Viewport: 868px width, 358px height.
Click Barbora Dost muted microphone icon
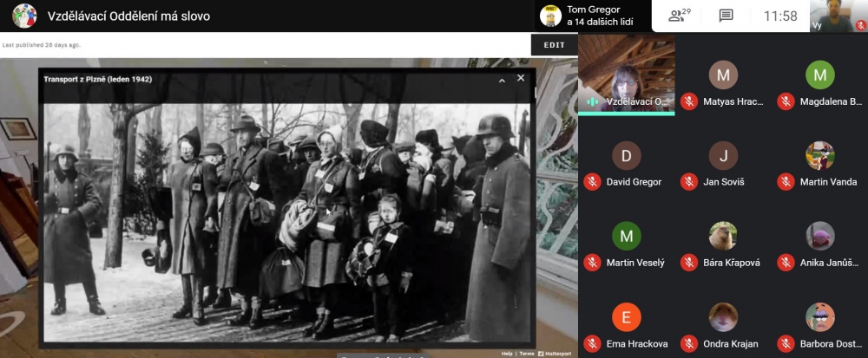click(786, 343)
